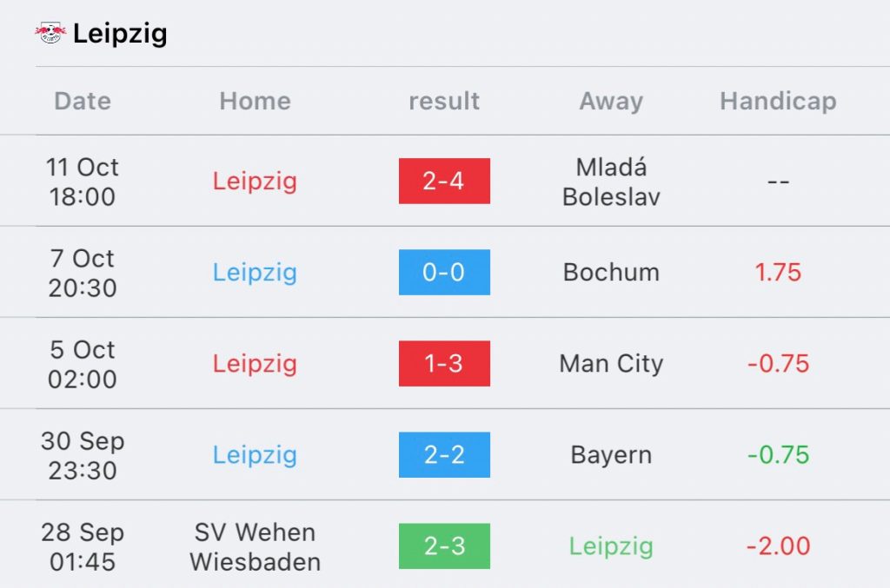Select the Home column header
The width and height of the screenshot is (890, 588).
pos(255,101)
